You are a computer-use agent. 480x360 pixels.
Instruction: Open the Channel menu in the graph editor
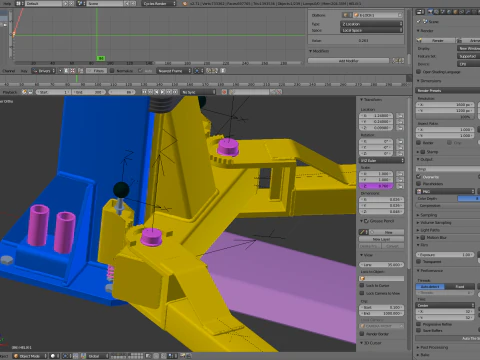pos(9,71)
